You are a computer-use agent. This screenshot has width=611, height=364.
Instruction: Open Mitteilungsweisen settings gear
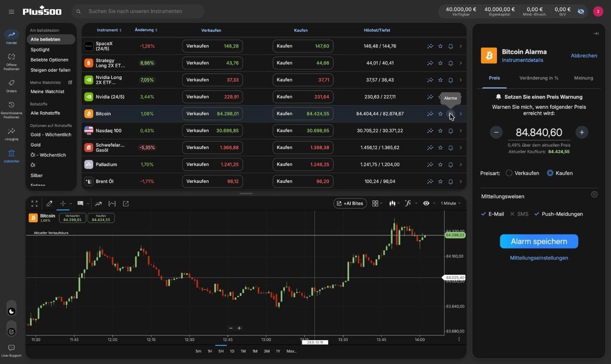pyautogui.click(x=594, y=195)
